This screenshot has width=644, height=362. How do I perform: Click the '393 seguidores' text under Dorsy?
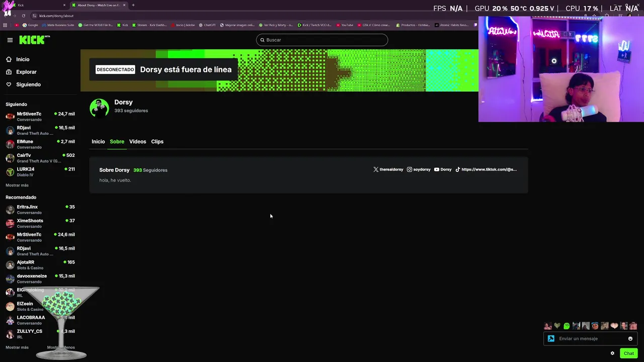[x=131, y=111]
